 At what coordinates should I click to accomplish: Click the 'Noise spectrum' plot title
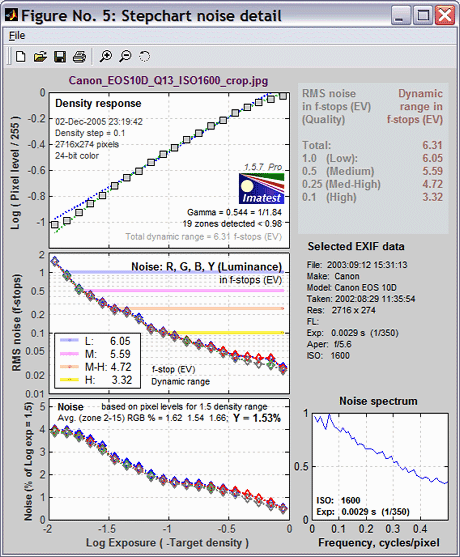tap(378, 401)
